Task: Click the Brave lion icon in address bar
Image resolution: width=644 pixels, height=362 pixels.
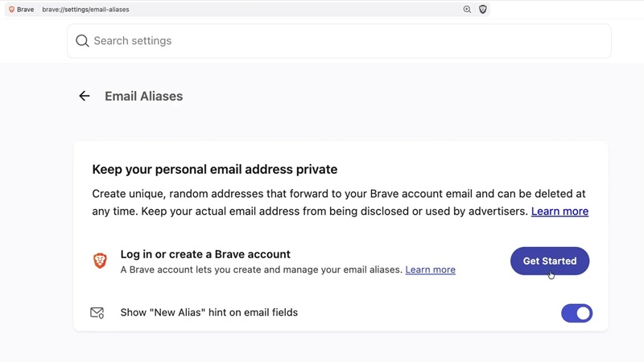Action: click(x=11, y=10)
